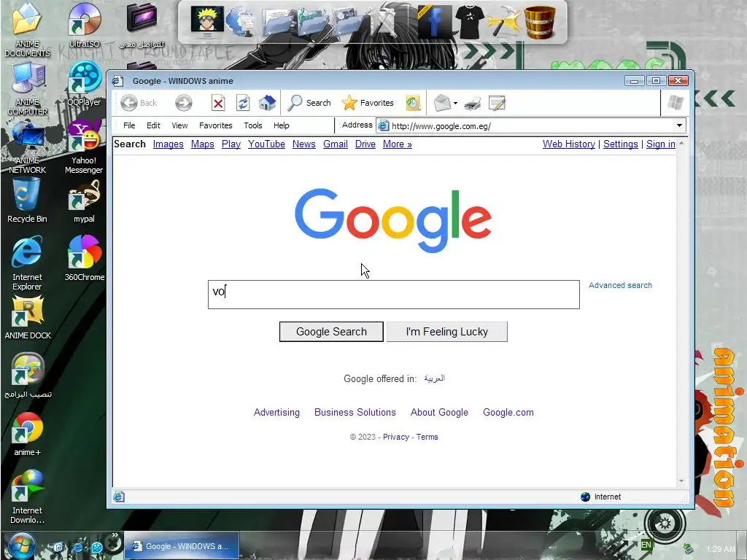
Task: Click the scrollbar down arrow in browser
Action: (x=681, y=481)
